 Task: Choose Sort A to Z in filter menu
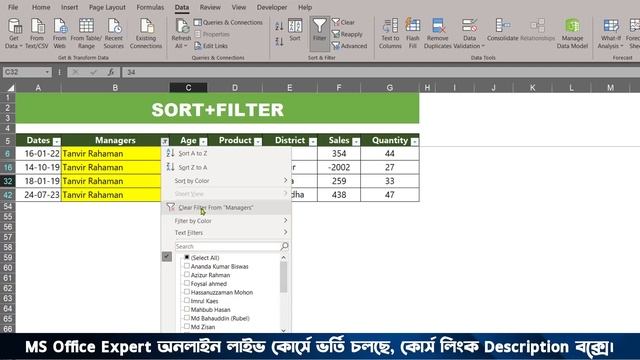tap(227, 153)
